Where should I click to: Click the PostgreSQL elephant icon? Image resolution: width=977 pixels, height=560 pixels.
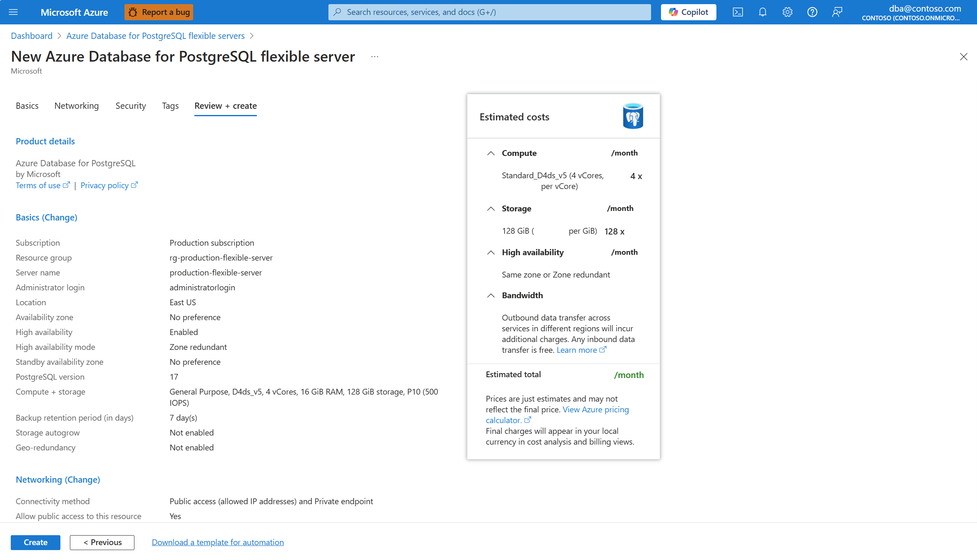tap(632, 116)
